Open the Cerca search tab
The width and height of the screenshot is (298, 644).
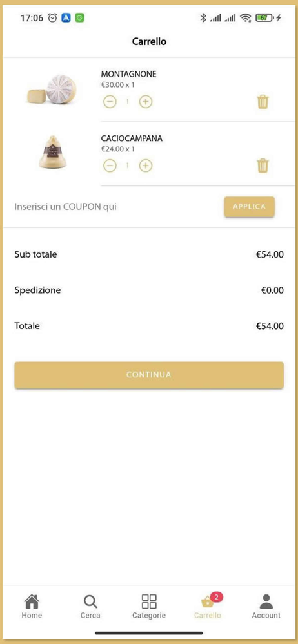(90, 606)
